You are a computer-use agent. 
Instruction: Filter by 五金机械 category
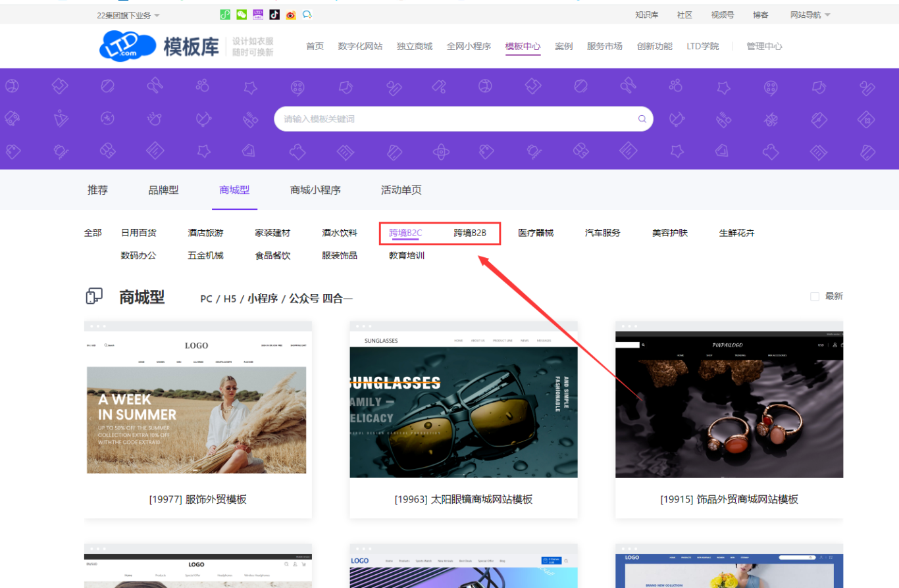(206, 255)
